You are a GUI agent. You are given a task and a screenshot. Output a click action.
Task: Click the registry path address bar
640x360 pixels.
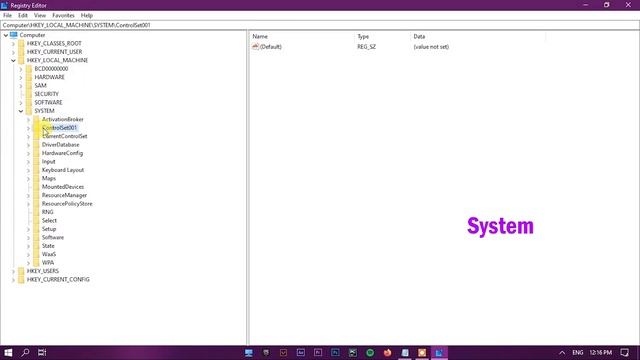coord(320,25)
